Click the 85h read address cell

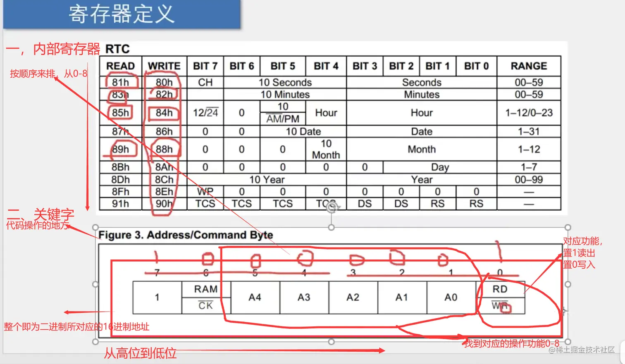coord(120,113)
